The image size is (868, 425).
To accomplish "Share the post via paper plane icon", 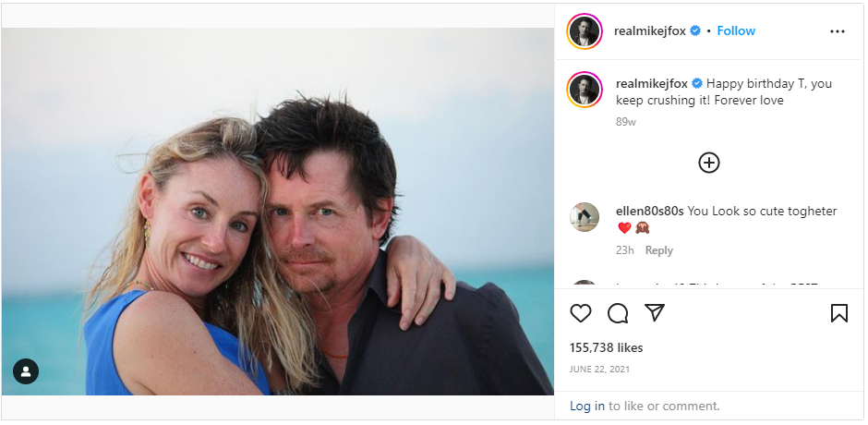I will 655,313.
